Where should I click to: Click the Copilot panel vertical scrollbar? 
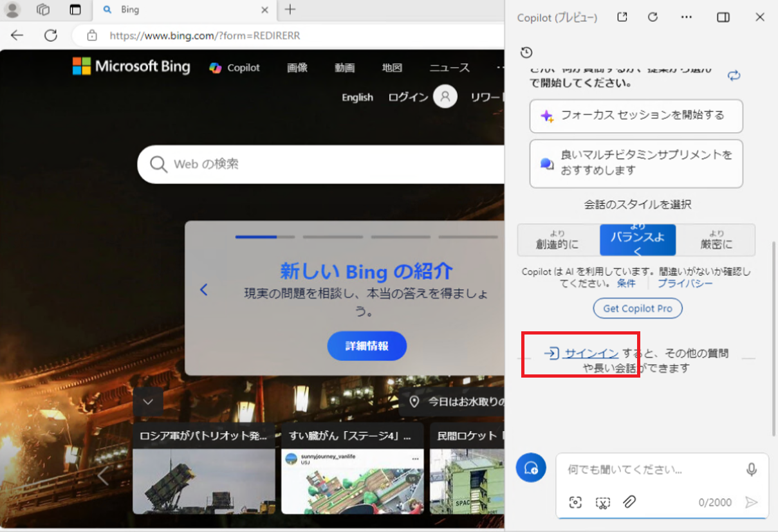(774, 338)
